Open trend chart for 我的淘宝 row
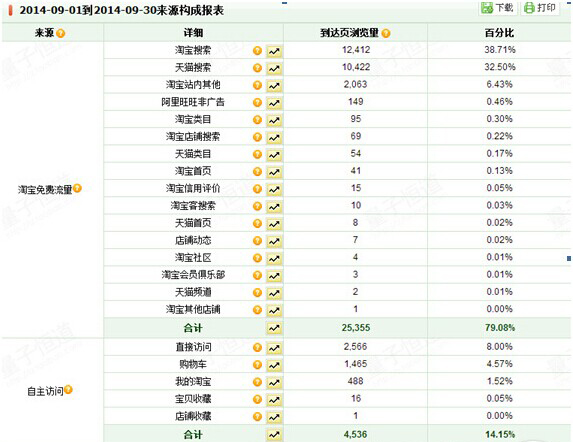Screen dimensions: 573x442 pos(274,382)
